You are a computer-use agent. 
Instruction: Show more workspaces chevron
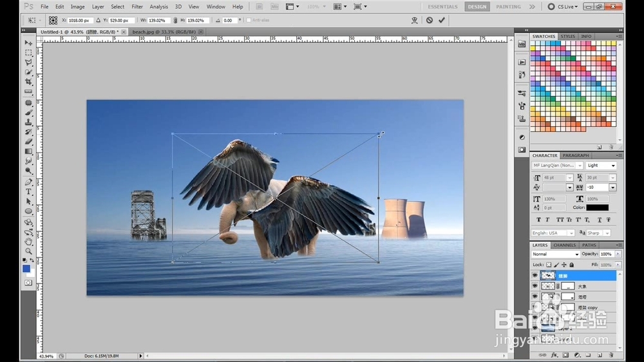tap(533, 6)
